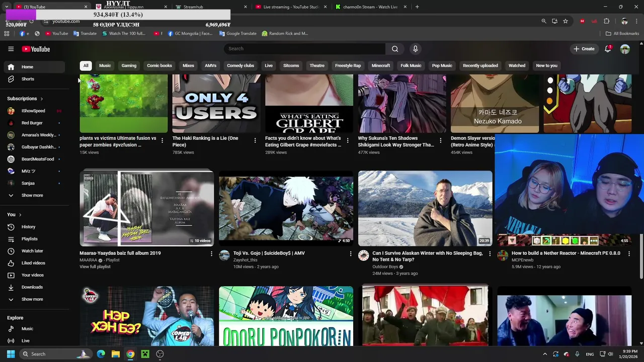Image resolution: width=644 pixels, height=362 pixels.
Task: Open Red Burger subscription channel
Action: pyautogui.click(x=33, y=123)
